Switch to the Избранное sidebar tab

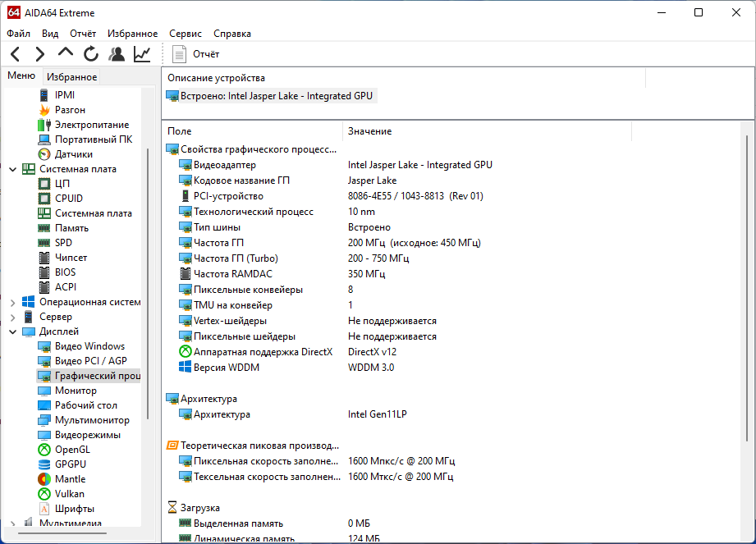click(72, 77)
